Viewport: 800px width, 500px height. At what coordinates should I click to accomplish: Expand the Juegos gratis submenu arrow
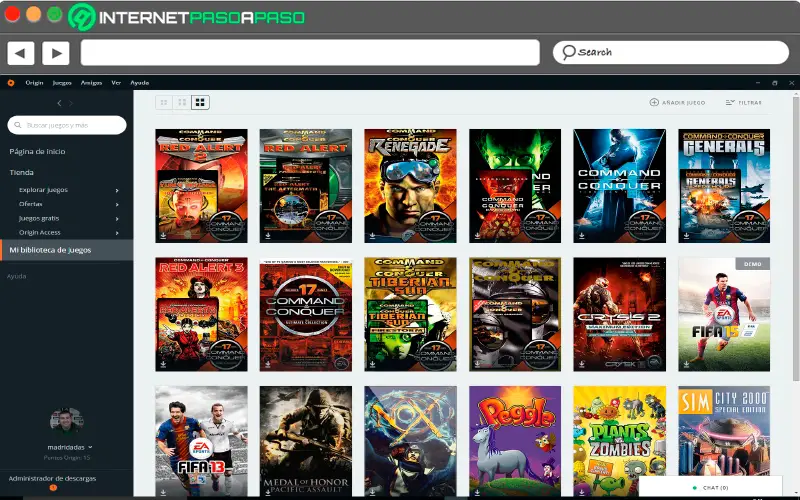[x=117, y=219]
